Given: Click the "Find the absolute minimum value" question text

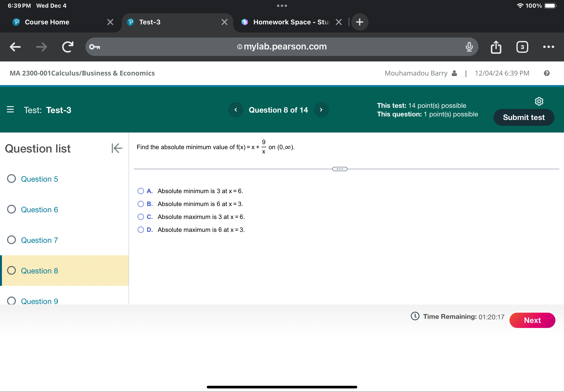Looking at the screenshot, I should 215,147.
